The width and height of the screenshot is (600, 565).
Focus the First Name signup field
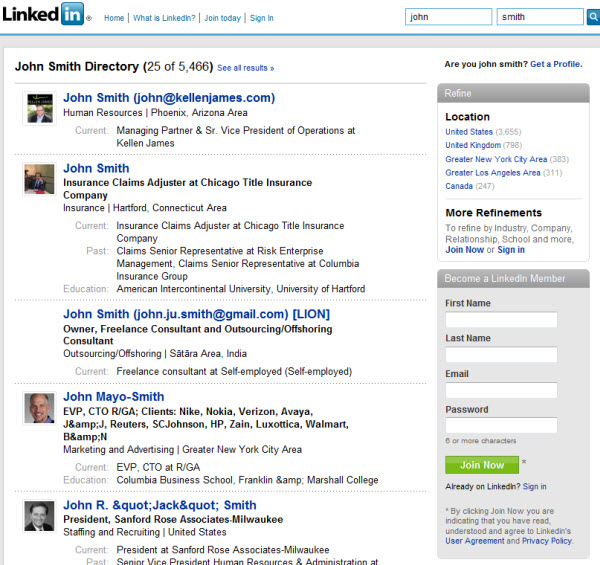tap(501, 320)
